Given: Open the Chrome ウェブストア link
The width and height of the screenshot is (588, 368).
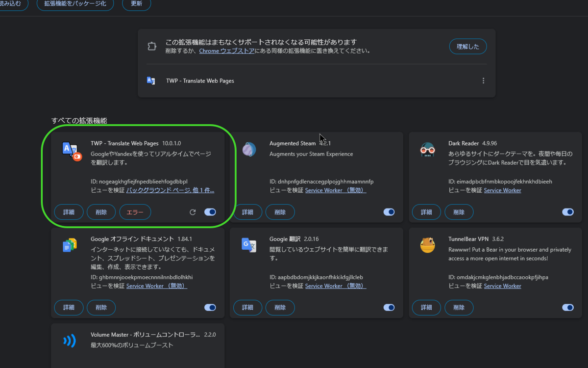Looking at the screenshot, I should click(227, 51).
